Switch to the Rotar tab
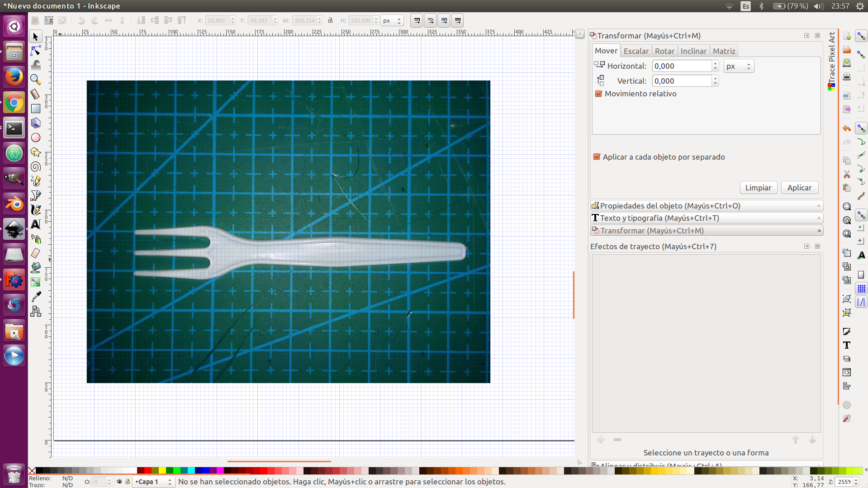Viewport: 868px width, 488px height. point(664,51)
